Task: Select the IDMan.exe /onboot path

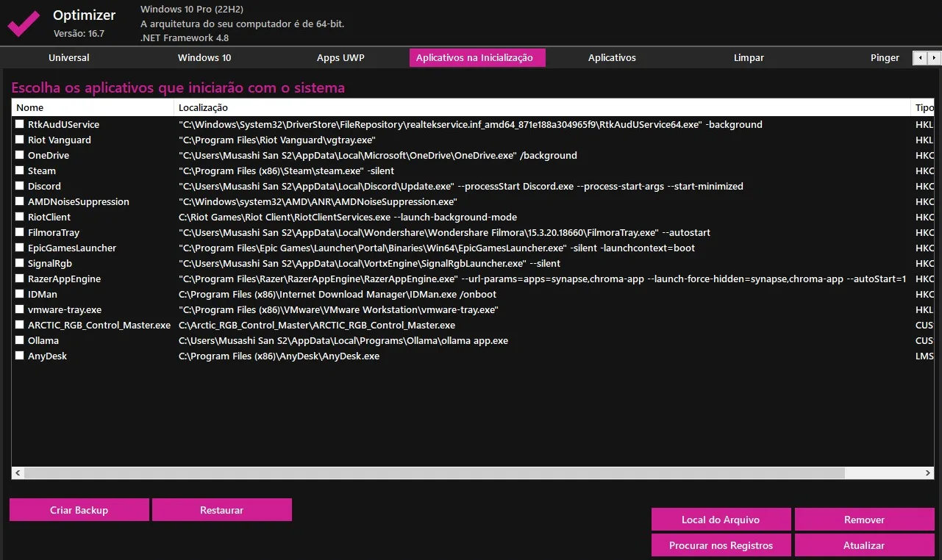Action: pyautogui.click(x=338, y=295)
